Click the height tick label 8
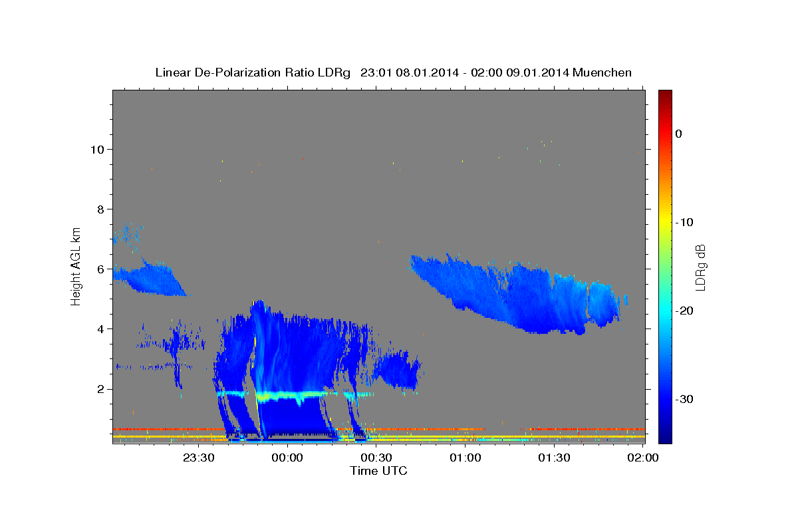798x532 pixels. coord(101,209)
